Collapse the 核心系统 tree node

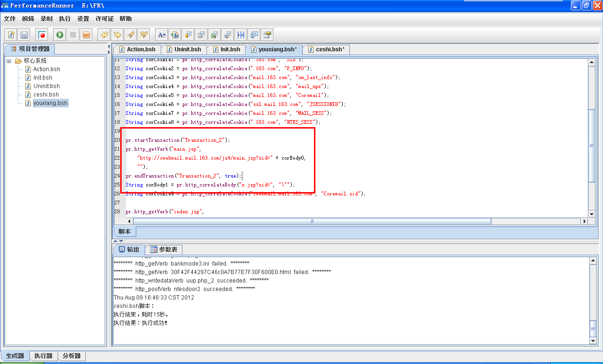(9, 61)
